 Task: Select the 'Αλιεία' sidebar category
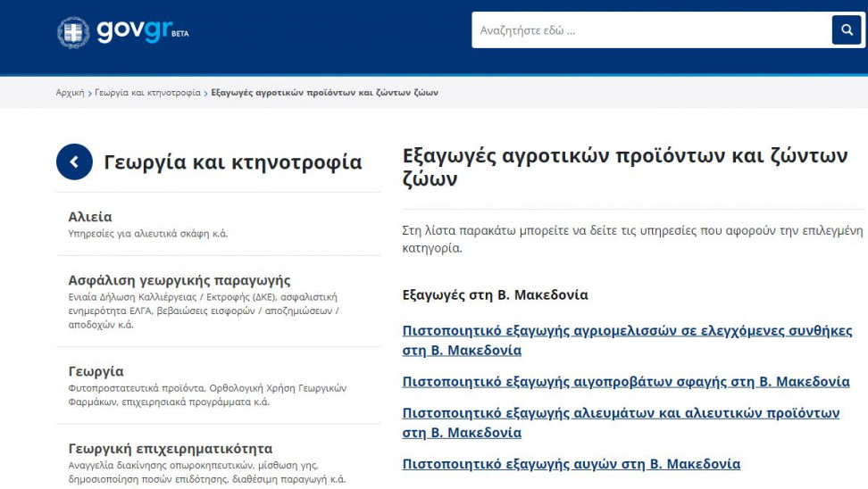[90, 217]
